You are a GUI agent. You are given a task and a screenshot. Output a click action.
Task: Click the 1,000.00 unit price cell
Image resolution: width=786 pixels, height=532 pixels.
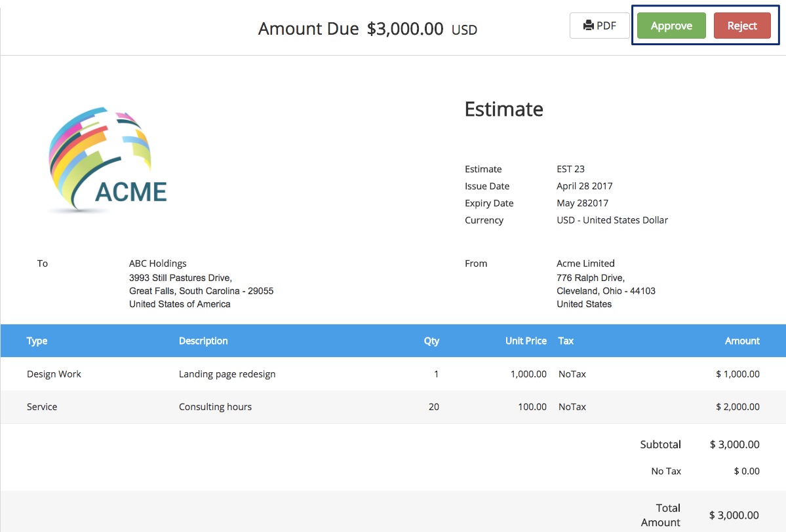pyautogui.click(x=528, y=373)
